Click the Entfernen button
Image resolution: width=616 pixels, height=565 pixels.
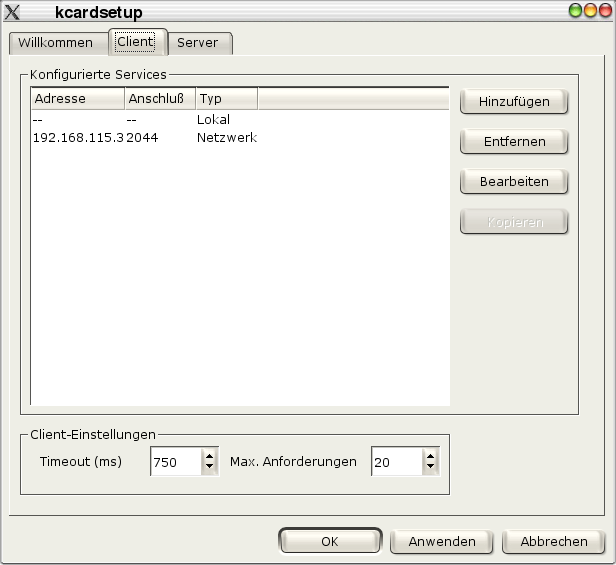point(514,141)
